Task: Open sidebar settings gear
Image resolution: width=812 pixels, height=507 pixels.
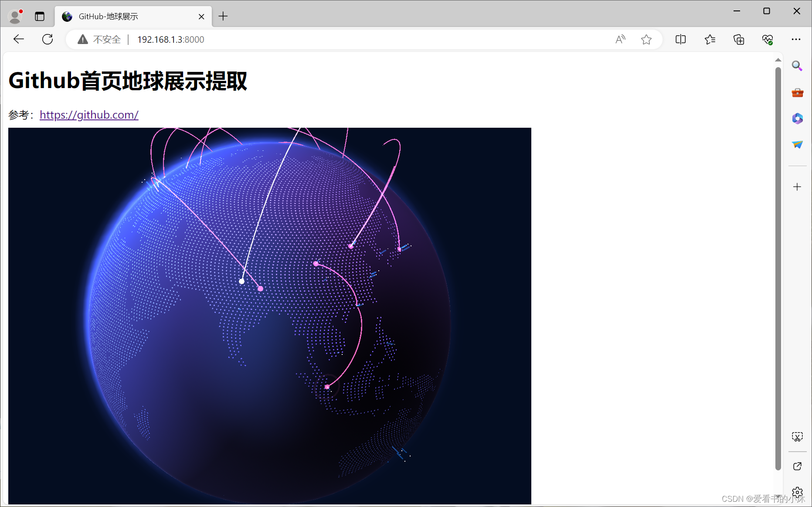Action: [x=797, y=493]
